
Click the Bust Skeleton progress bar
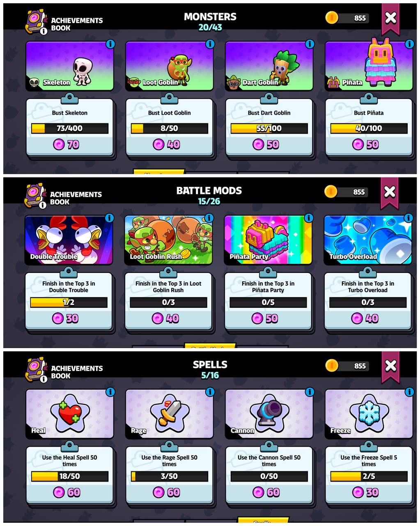[70, 128]
